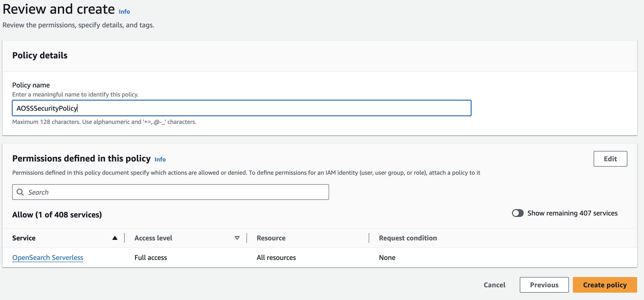This screenshot has height=300, width=644.
Task: Click the Access level sort arrow
Action: pyautogui.click(x=237, y=238)
